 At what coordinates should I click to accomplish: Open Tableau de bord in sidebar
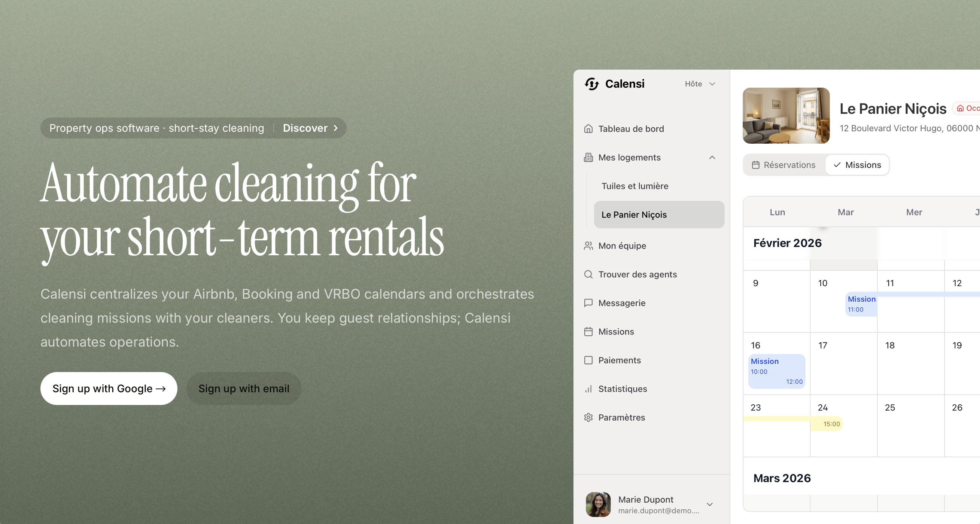click(654, 129)
